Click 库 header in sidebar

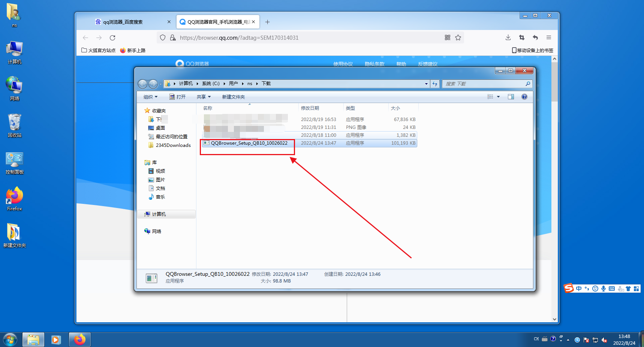[151, 163]
